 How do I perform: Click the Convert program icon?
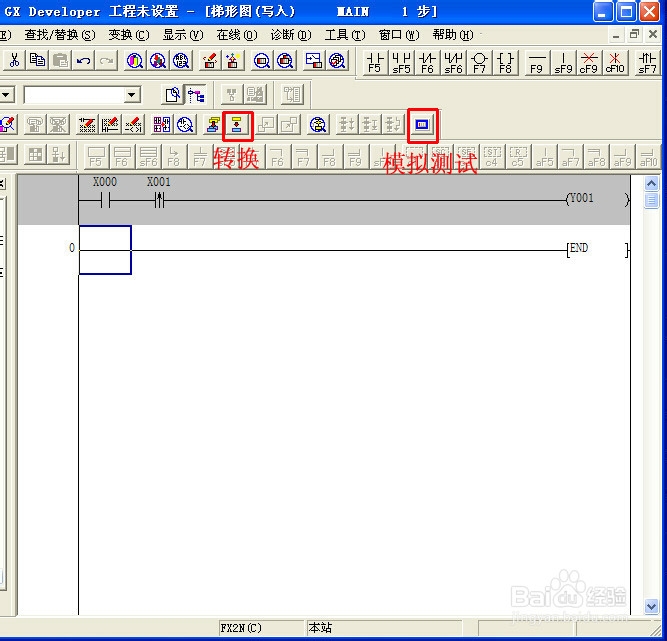coord(237,125)
